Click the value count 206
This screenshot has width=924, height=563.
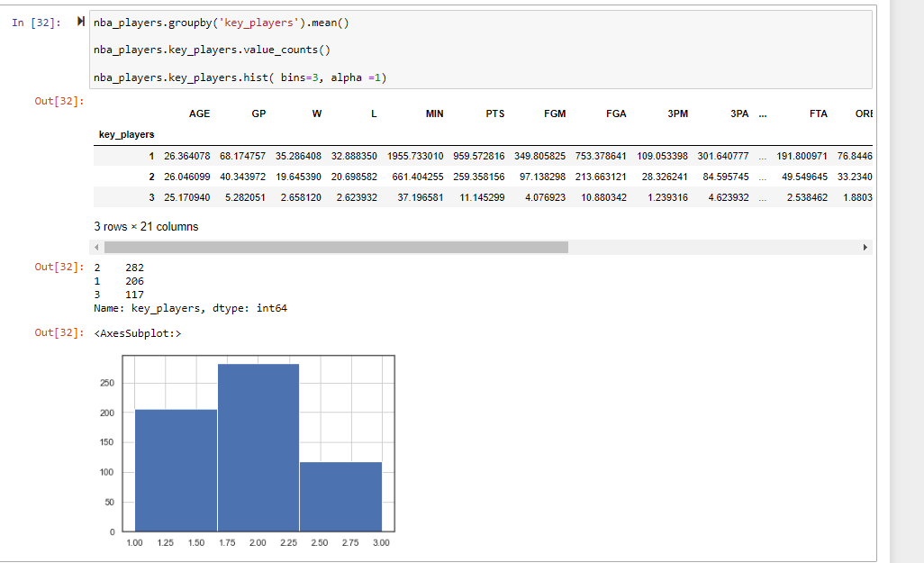tap(134, 281)
